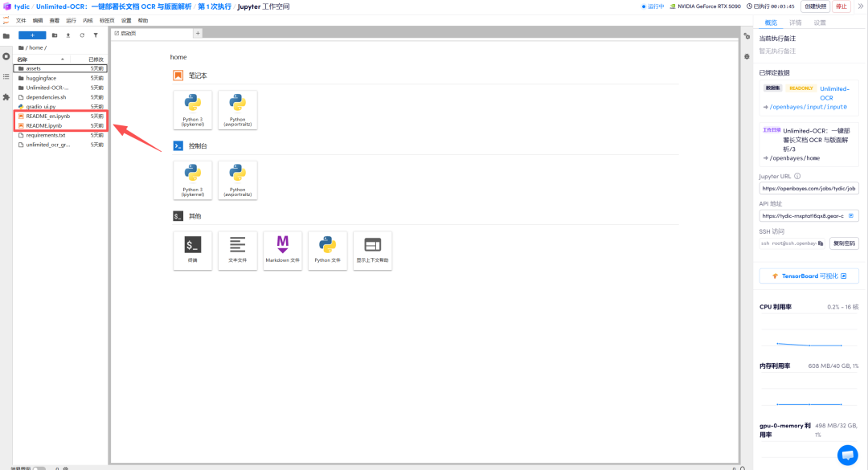This screenshot has width=868, height=470.
Task: Open table of contents sidebar icon
Action: tap(6, 77)
